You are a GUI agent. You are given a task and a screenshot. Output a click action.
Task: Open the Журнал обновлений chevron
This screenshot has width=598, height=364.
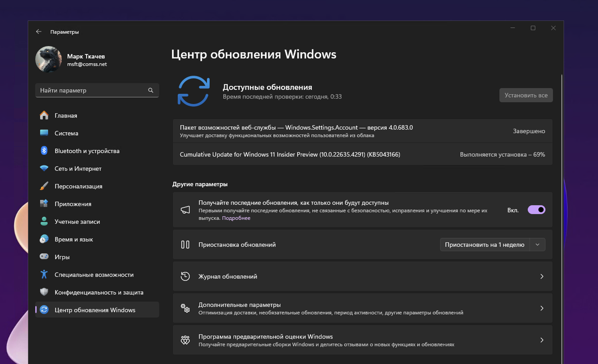click(542, 276)
